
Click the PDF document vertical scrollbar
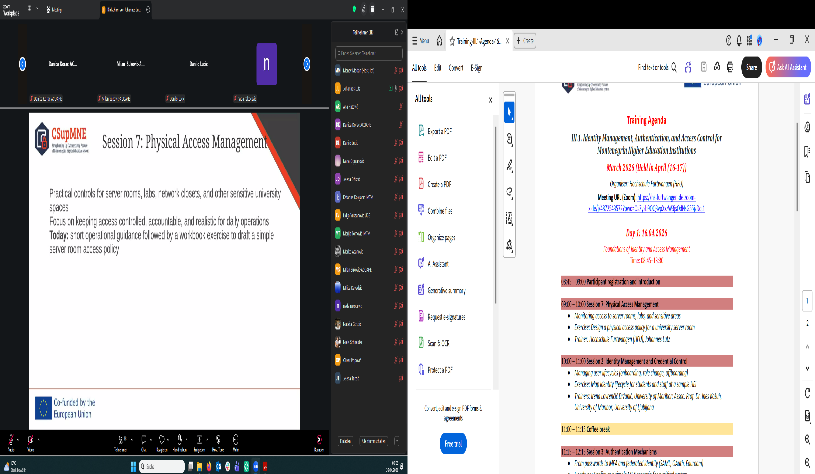coord(797,166)
